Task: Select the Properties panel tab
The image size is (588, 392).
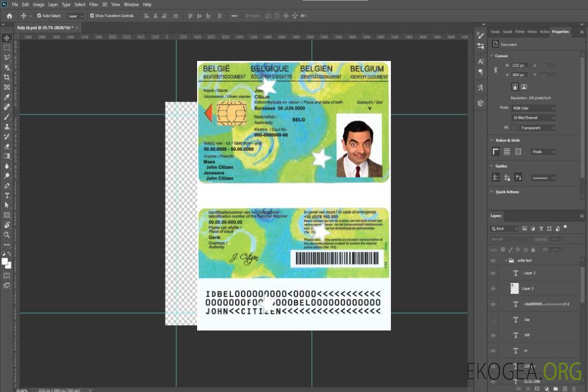Action: (560, 32)
